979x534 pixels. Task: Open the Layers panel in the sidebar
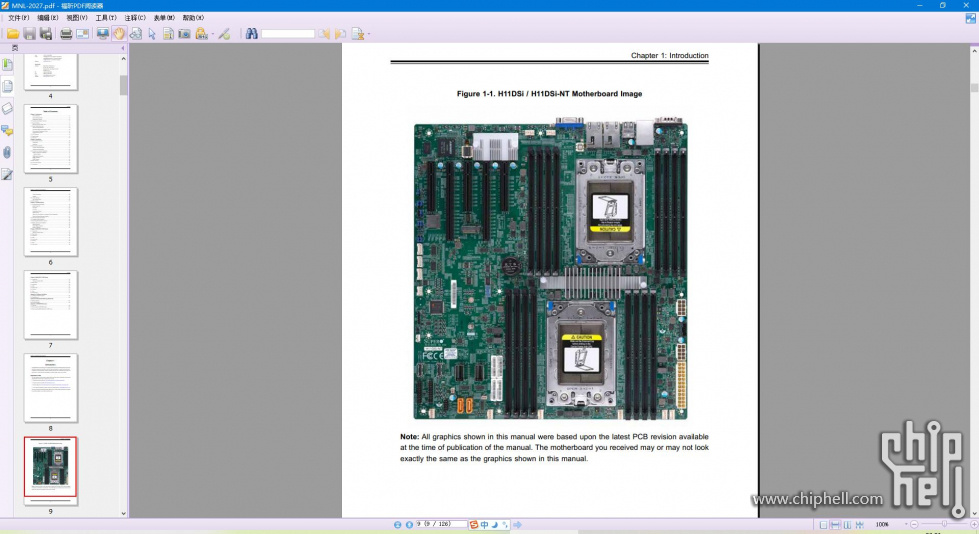(7, 109)
